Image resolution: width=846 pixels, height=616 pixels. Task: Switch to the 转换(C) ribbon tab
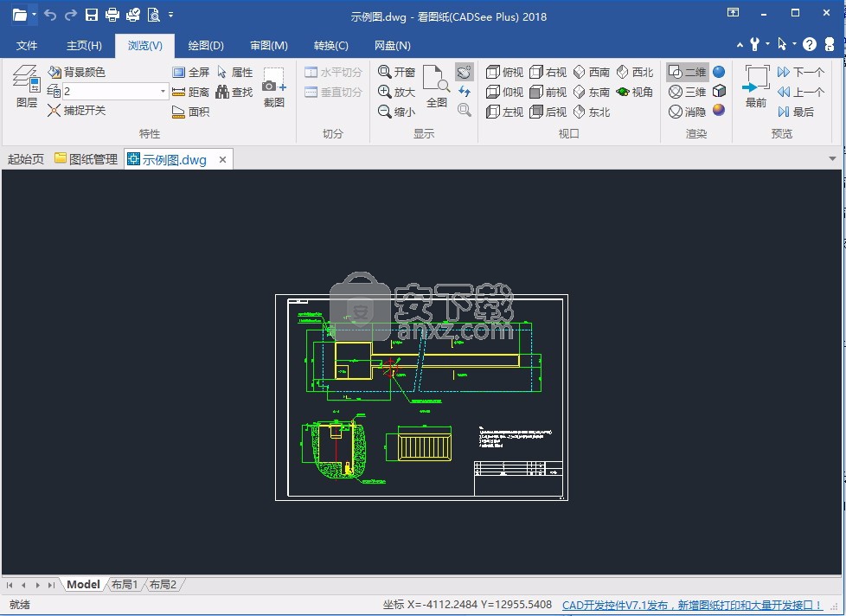[x=330, y=46]
